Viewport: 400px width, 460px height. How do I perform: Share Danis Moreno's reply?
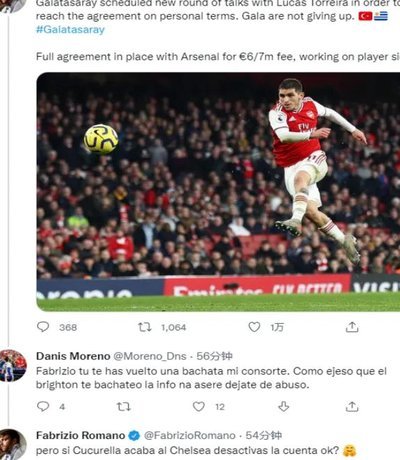coord(352,406)
